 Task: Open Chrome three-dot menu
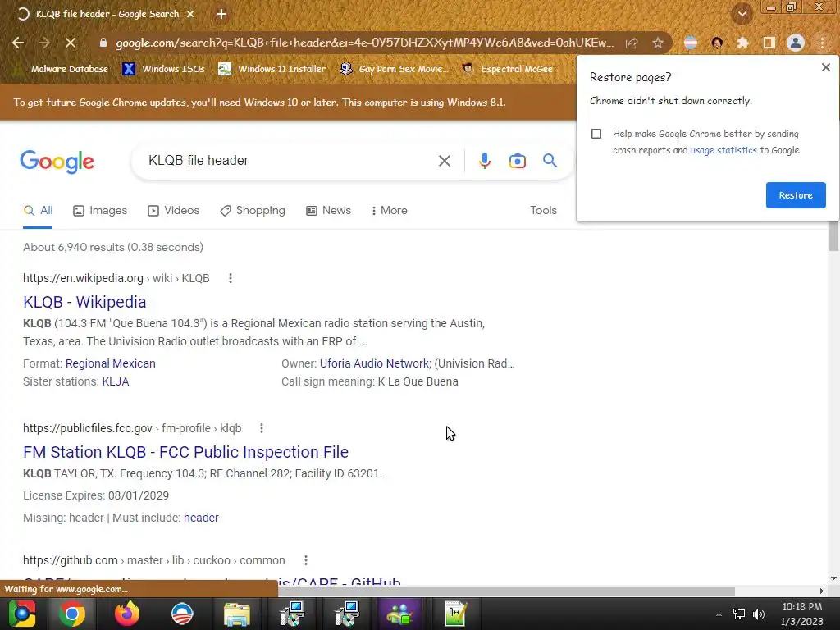822,43
